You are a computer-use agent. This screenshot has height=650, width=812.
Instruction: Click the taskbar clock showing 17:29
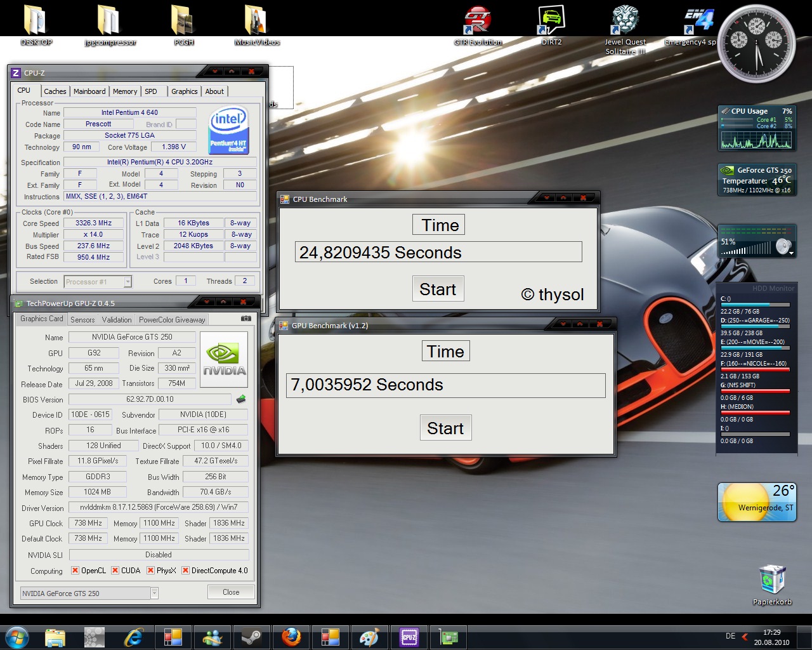click(771, 637)
